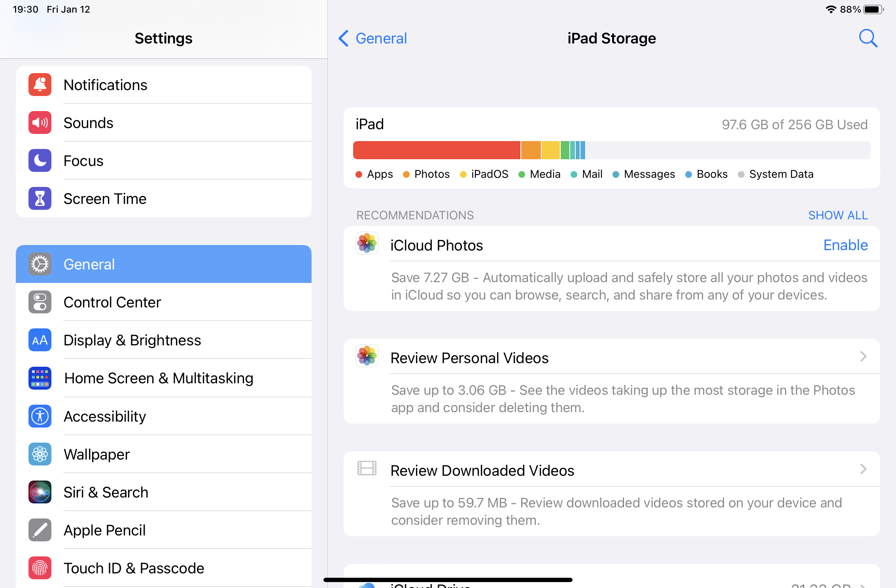Tap the Touch ID fingerprint icon
896x588 pixels.
(40, 568)
